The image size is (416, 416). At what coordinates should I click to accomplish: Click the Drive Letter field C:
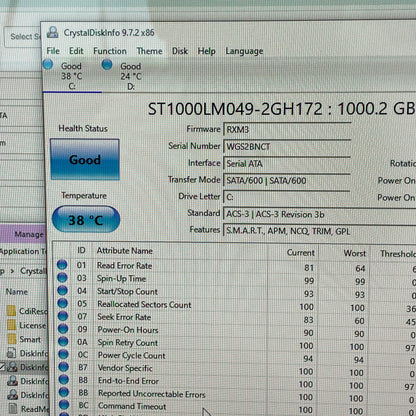pyautogui.click(x=287, y=197)
